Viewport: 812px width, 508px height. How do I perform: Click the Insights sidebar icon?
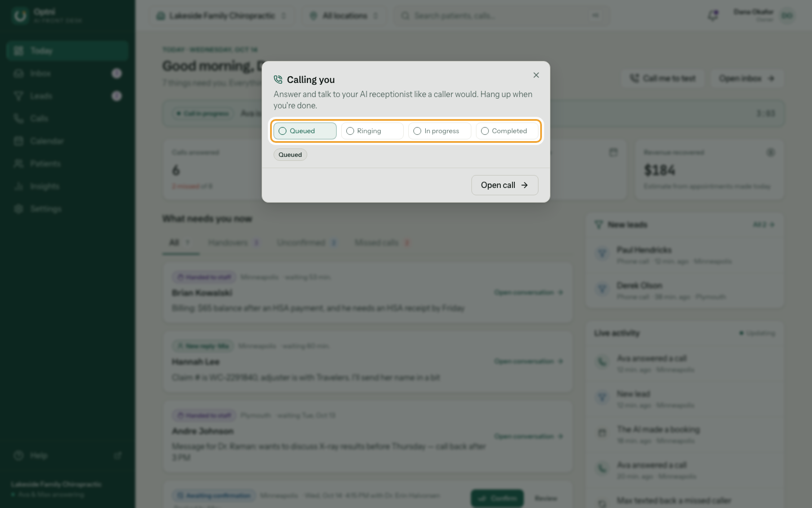pos(19,186)
